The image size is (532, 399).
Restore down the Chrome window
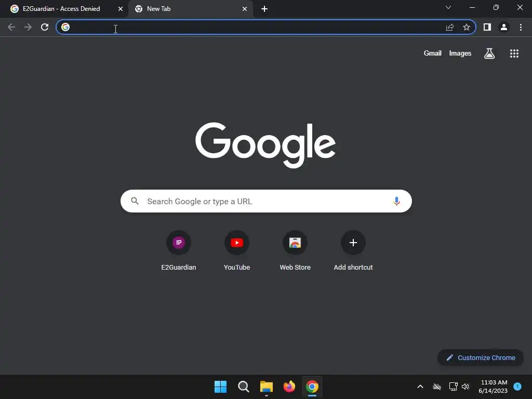click(496, 7)
